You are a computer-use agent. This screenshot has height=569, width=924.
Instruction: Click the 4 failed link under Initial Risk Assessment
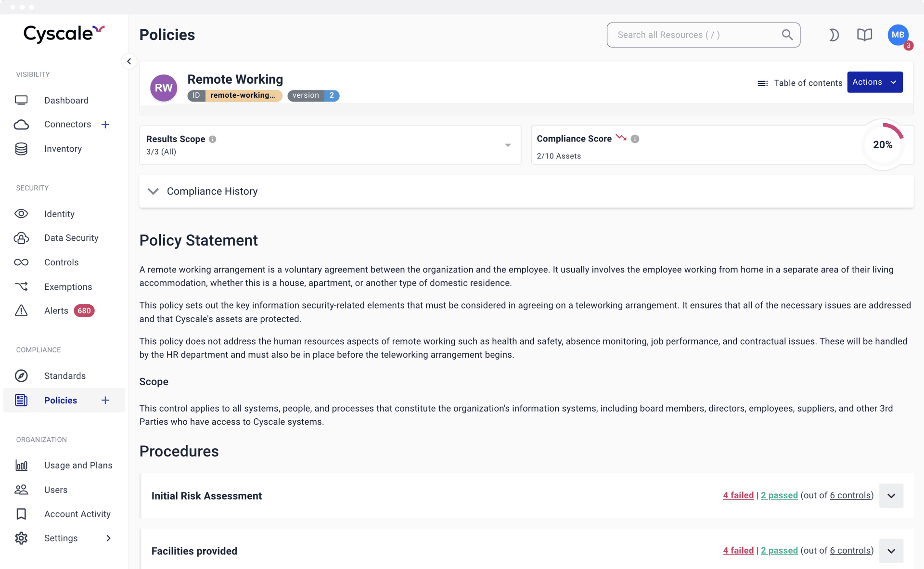click(x=738, y=495)
